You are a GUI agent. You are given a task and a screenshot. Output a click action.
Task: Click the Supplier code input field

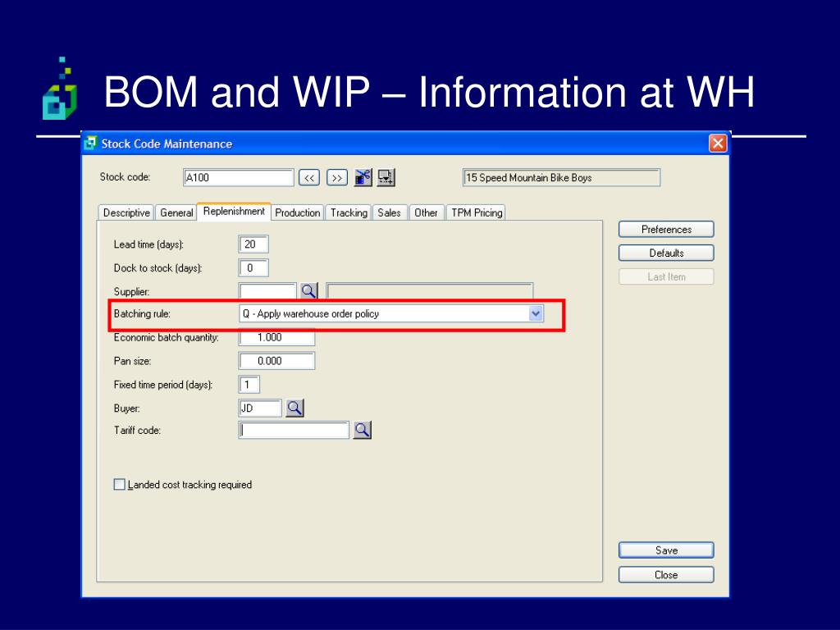[x=267, y=291]
